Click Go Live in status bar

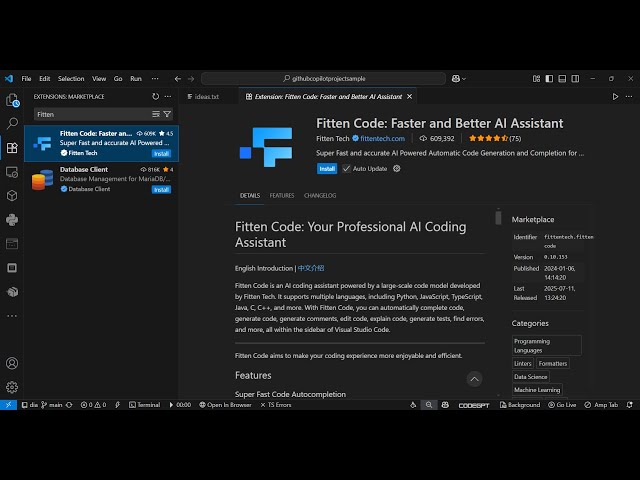(x=562, y=405)
